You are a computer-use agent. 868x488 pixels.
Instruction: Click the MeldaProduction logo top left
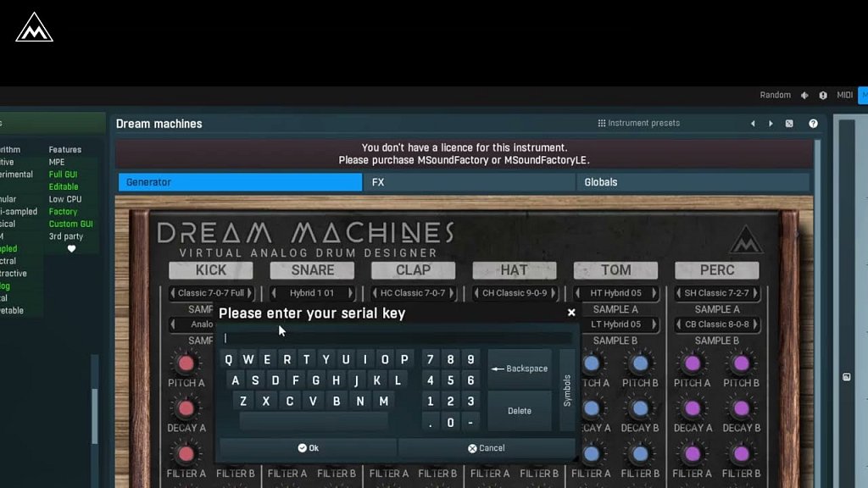tap(34, 28)
